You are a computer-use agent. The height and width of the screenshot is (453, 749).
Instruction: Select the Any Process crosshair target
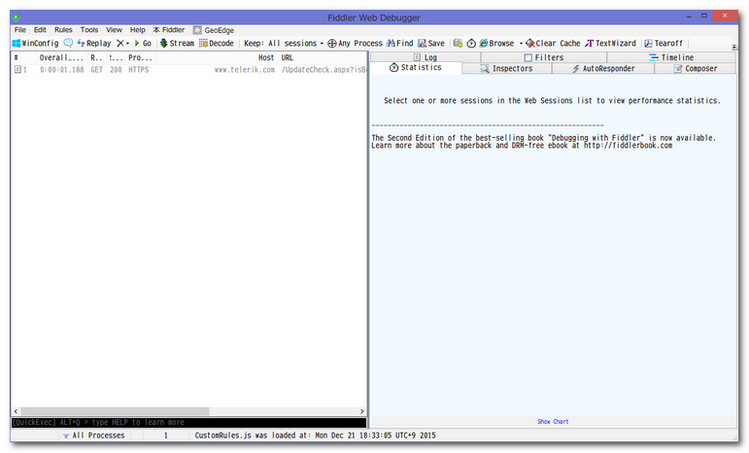(x=354, y=43)
